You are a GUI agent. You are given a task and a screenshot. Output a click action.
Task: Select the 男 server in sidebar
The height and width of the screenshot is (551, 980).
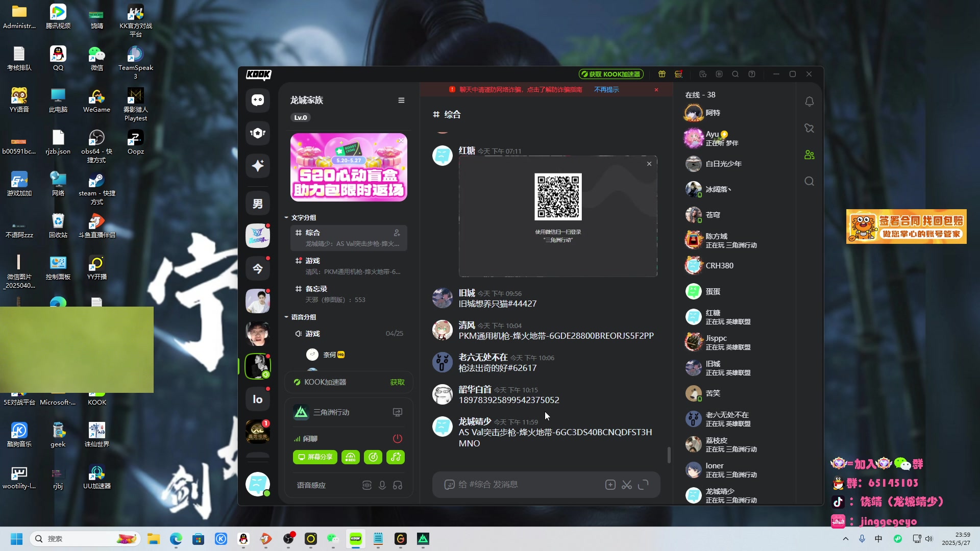tap(258, 204)
